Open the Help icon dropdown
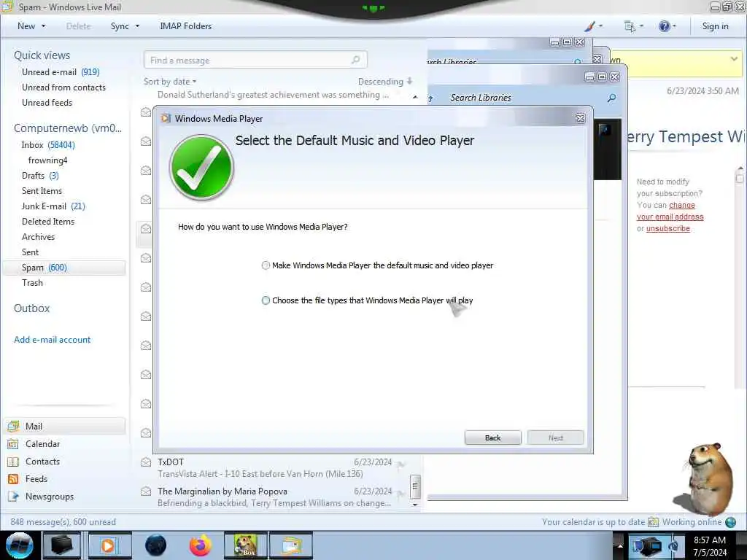747x560 pixels. tap(667, 26)
